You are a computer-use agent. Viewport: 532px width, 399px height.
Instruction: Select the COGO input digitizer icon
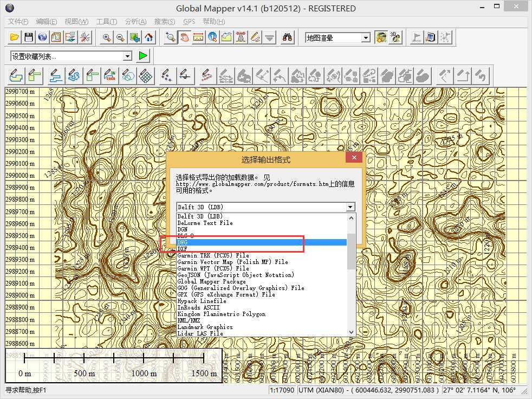pyautogui.click(x=109, y=76)
